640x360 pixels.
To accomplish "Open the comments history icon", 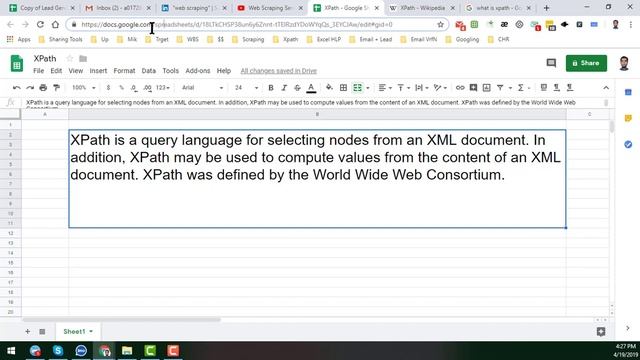I will 551,63.
